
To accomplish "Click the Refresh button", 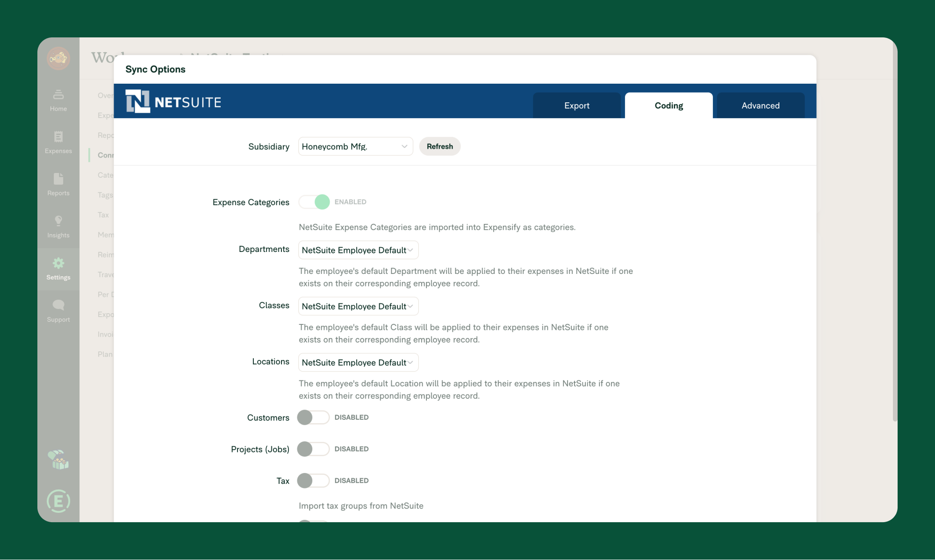I will pyautogui.click(x=440, y=146).
